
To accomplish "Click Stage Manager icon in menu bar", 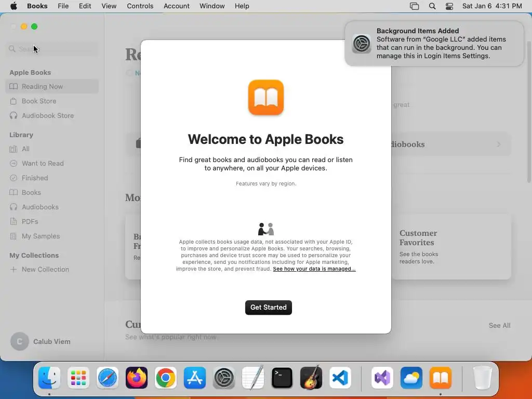I will point(414,6).
